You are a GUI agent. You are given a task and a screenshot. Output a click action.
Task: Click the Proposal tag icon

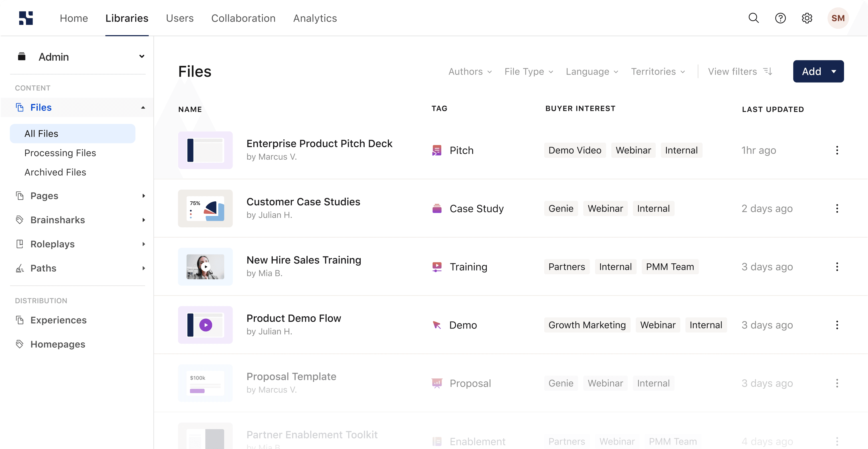[x=437, y=383]
